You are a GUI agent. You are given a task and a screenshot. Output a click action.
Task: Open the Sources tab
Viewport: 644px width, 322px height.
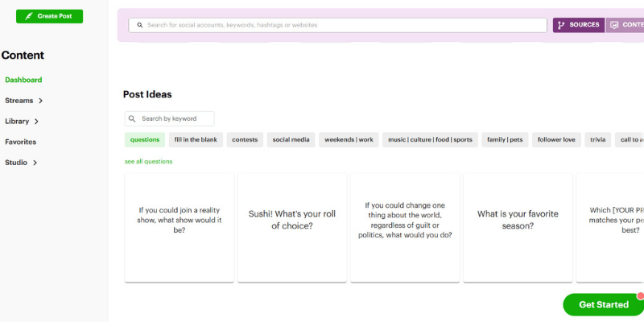(579, 25)
